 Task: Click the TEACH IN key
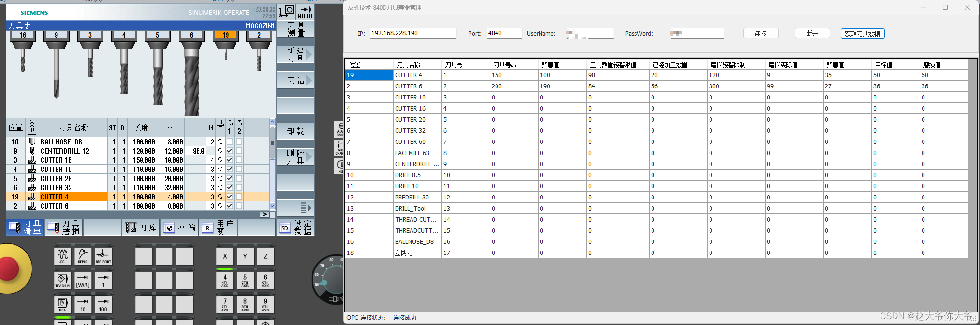coord(62,280)
